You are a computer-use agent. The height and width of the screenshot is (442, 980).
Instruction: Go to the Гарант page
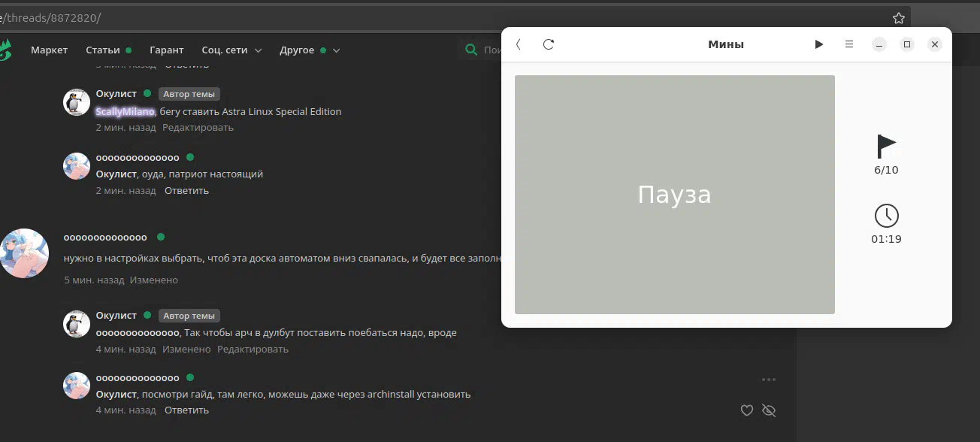[x=166, y=50]
